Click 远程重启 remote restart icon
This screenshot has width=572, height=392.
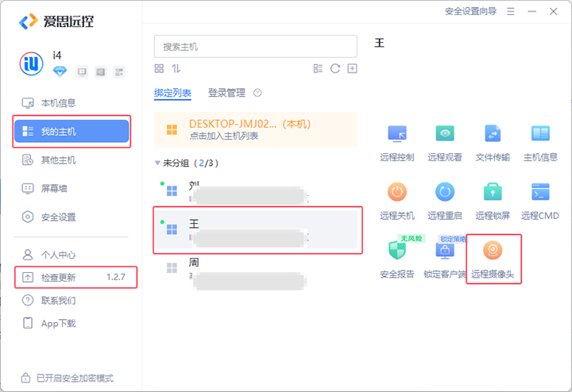click(445, 191)
